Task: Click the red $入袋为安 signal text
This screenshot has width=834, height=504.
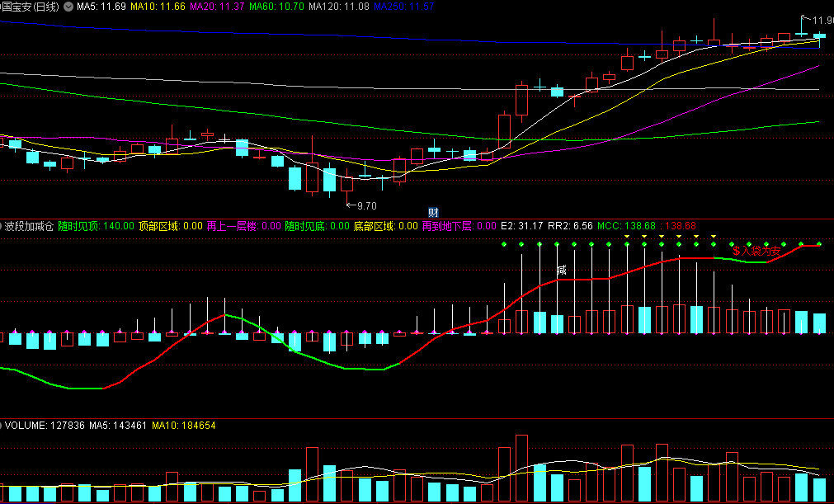Action: pos(757,251)
